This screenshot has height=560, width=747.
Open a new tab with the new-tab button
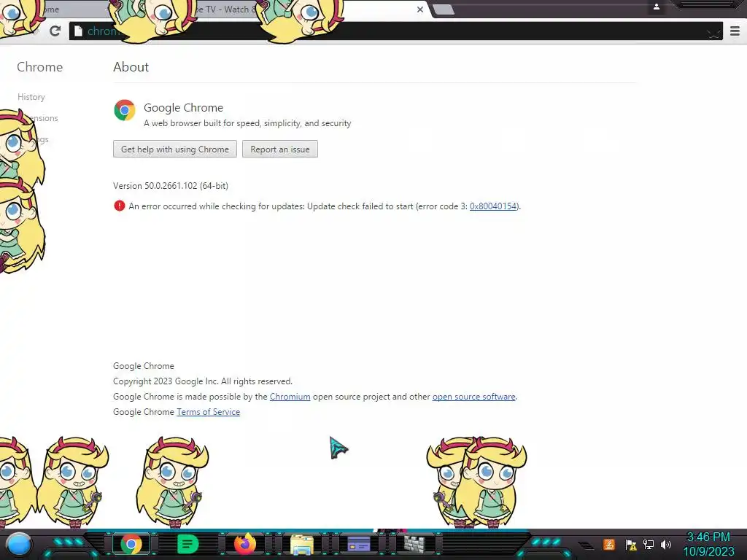point(444,9)
